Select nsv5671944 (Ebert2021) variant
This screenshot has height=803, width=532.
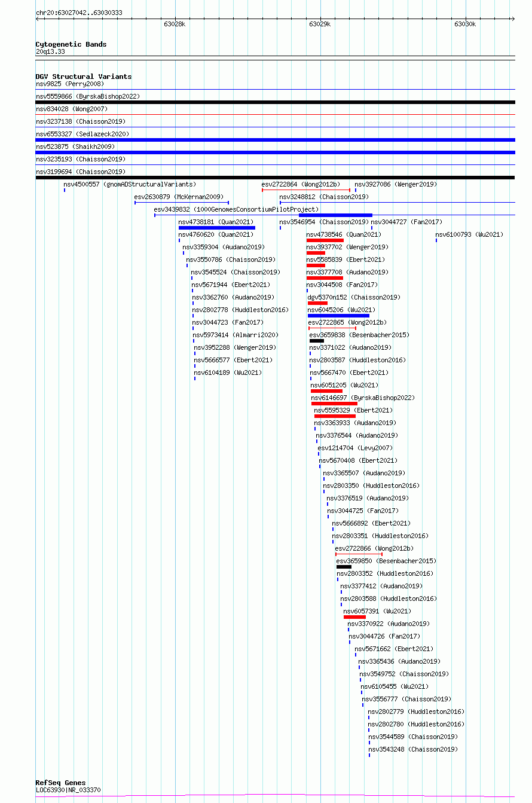(231, 285)
